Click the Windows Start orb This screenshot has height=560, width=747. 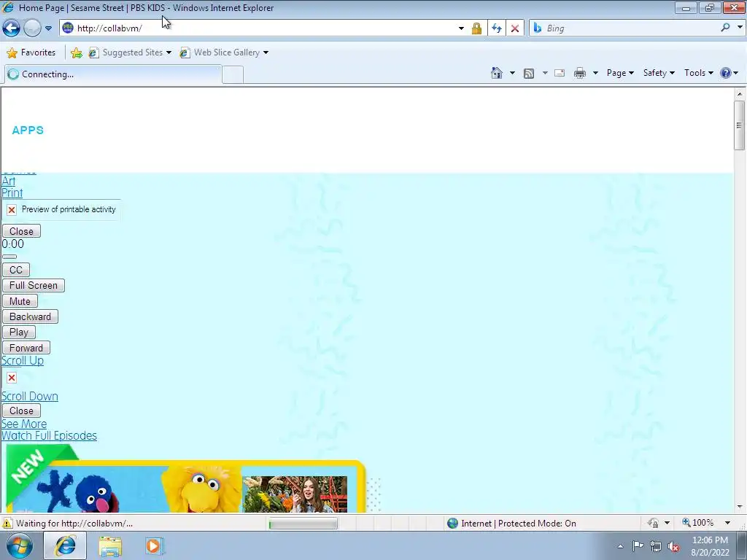click(x=20, y=545)
